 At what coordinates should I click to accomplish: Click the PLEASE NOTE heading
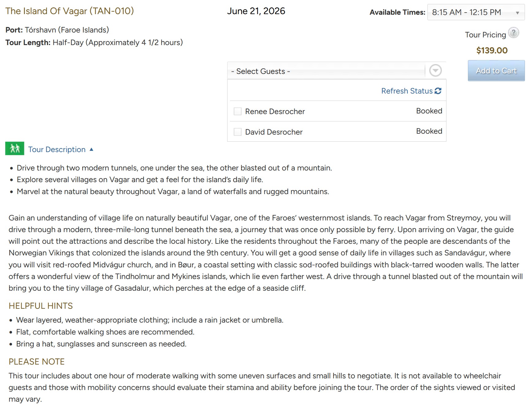point(36,362)
